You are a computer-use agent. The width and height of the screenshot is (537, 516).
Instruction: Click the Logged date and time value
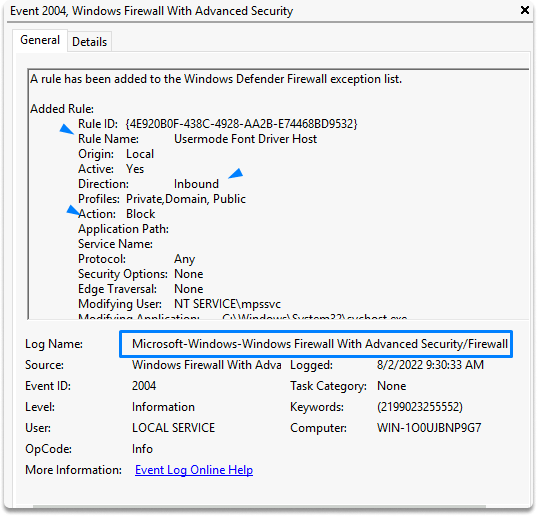point(430,365)
